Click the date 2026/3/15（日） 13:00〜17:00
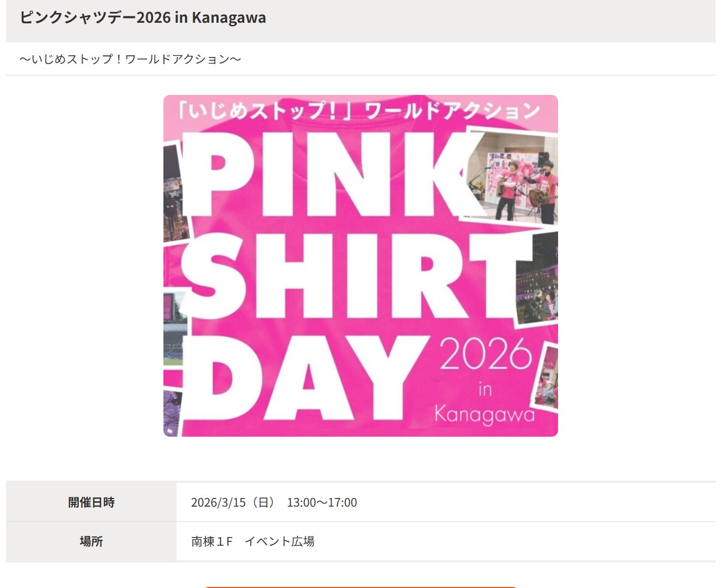Image resolution: width=728 pixels, height=588 pixels. (274, 502)
